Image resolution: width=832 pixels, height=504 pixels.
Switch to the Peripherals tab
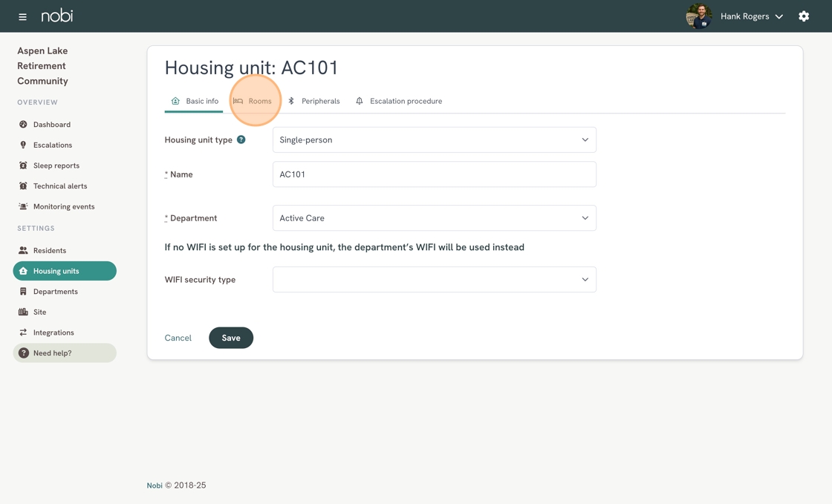pyautogui.click(x=314, y=101)
